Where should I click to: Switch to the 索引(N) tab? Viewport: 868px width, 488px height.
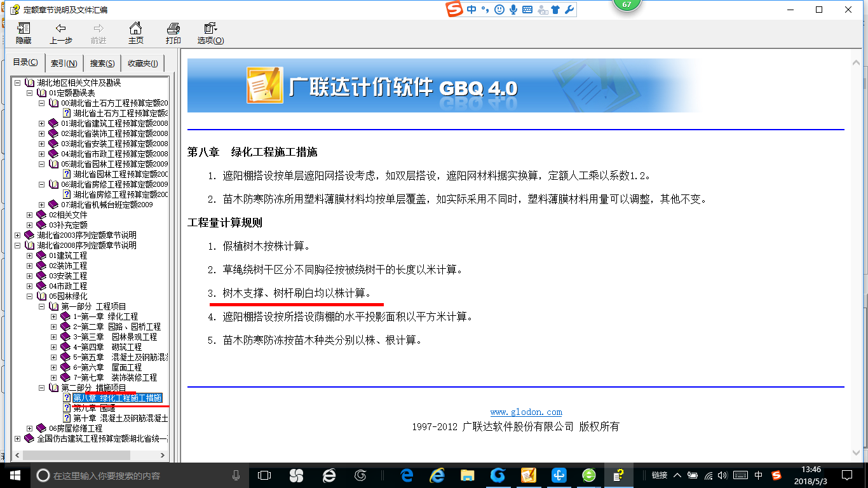click(x=64, y=63)
